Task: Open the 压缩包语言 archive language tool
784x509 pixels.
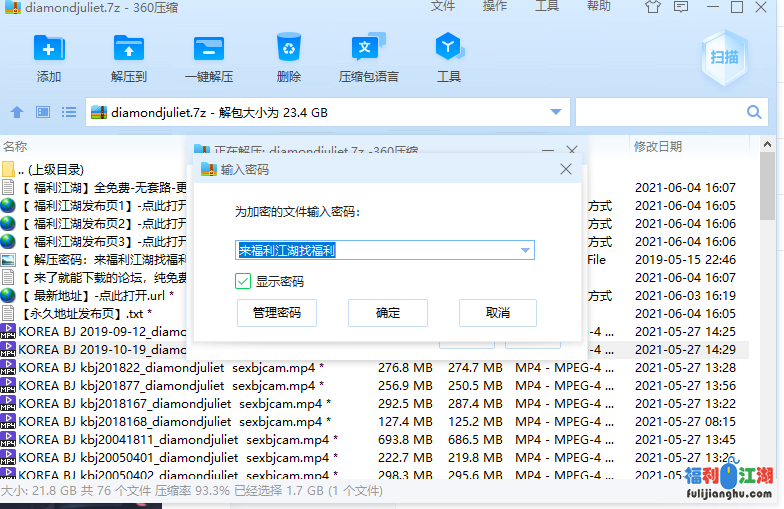Action: (x=368, y=48)
